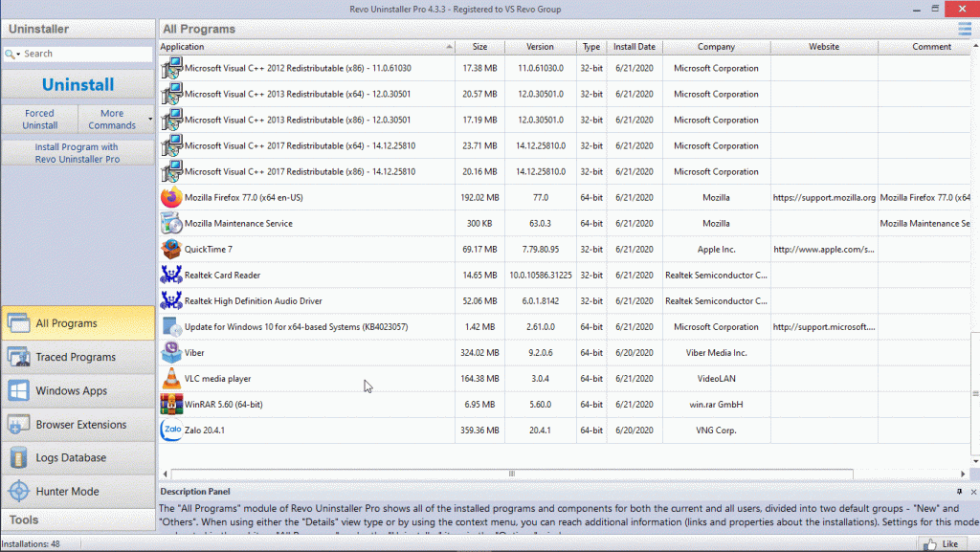980x552 pixels.
Task: Click the https://support.mozilla.org website cell
Action: (824, 197)
